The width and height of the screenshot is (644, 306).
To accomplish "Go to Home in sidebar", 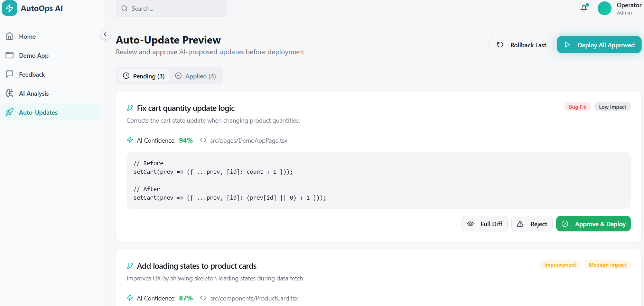I will (x=27, y=36).
